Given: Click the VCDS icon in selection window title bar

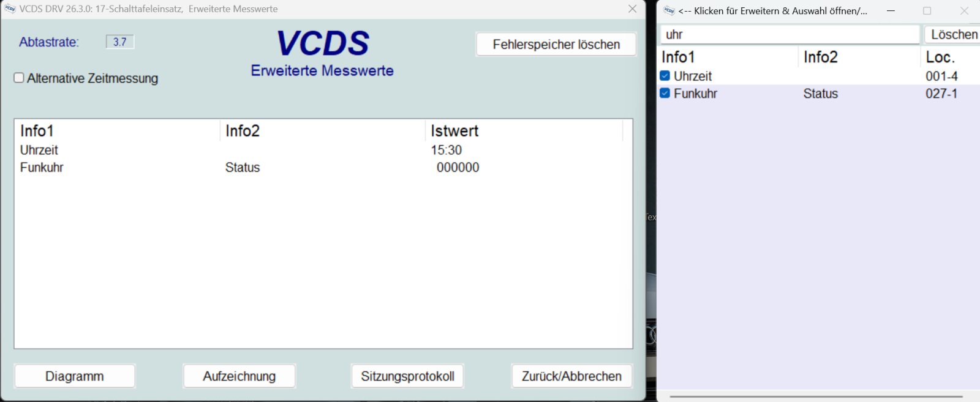Looking at the screenshot, I should click(x=669, y=10).
